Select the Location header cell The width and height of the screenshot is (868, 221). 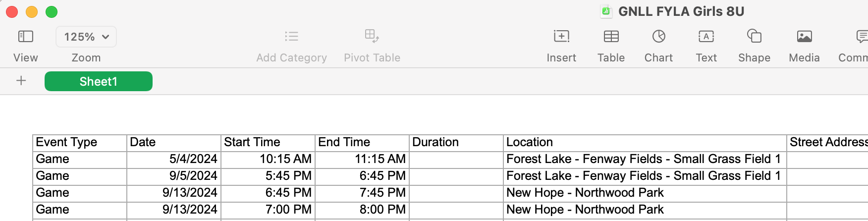[644, 143]
